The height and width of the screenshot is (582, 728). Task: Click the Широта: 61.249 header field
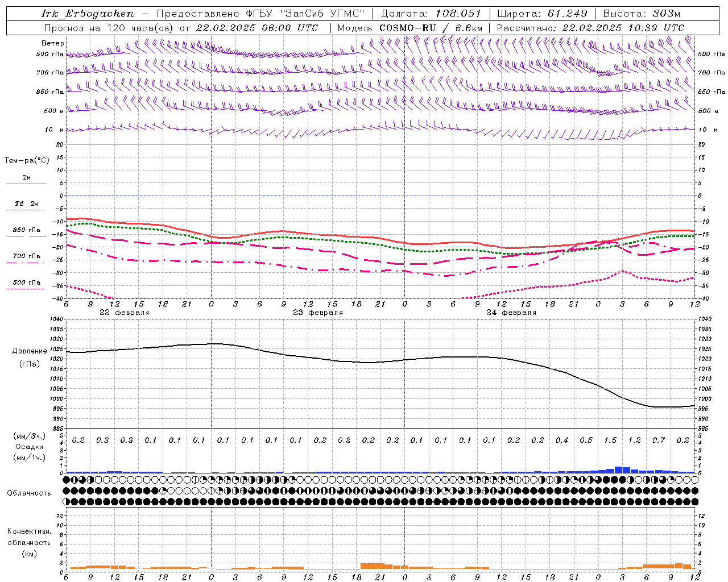tap(542, 14)
